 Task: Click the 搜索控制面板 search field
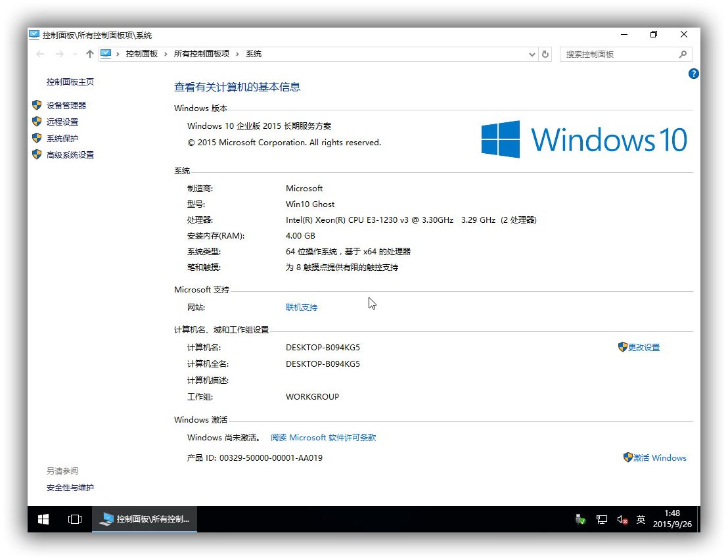click(x=626, y=55)
